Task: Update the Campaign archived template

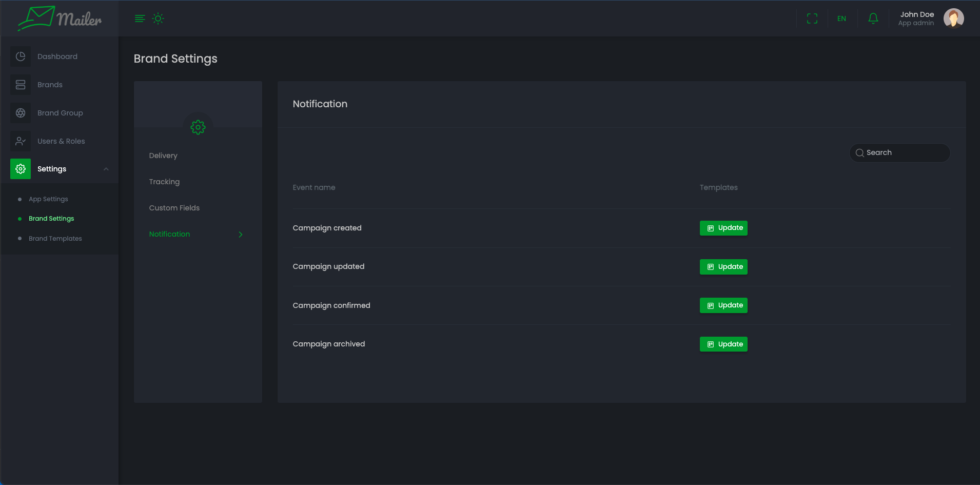Action: click(723, 344)
